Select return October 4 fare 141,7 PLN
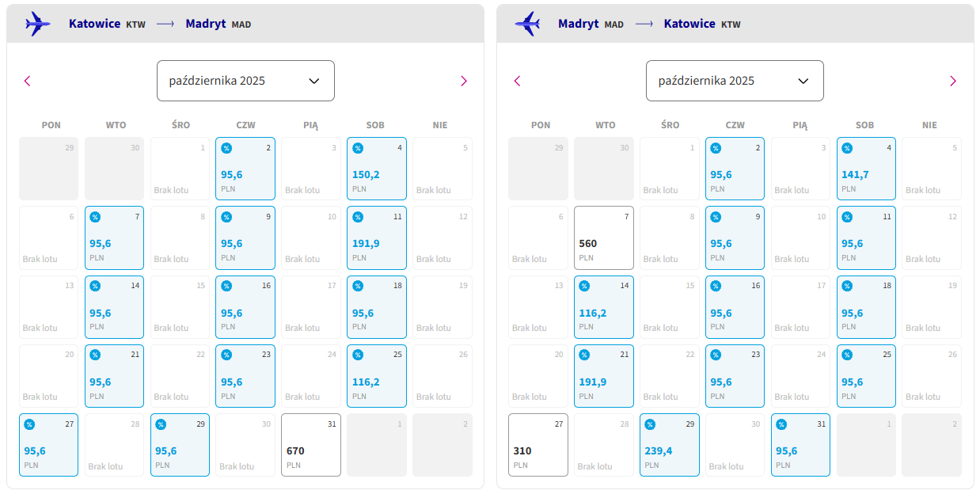The height and width of the screenshot is (494, 980). click(867, 169)
